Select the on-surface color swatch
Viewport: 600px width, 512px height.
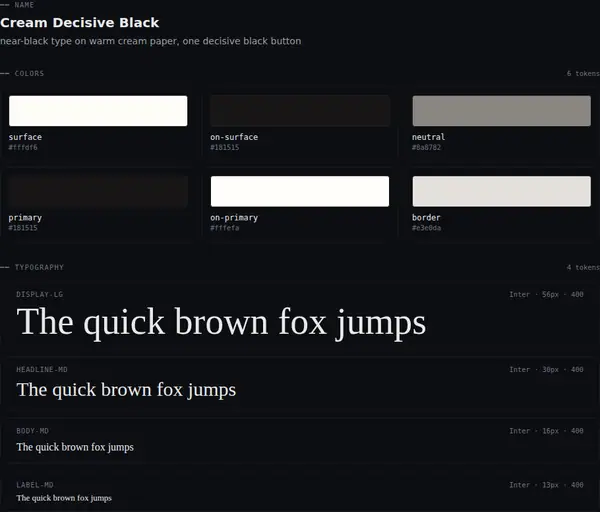click(300, 111)
